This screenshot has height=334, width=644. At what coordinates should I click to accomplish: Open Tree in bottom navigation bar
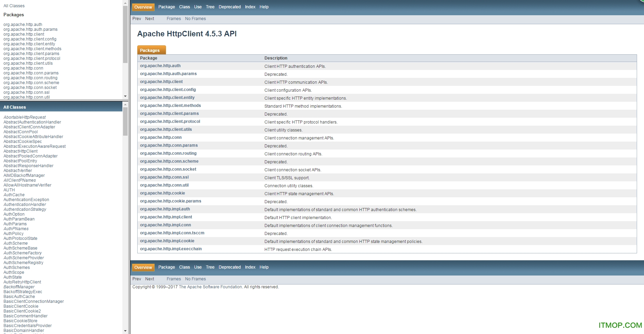click(210, 267)
